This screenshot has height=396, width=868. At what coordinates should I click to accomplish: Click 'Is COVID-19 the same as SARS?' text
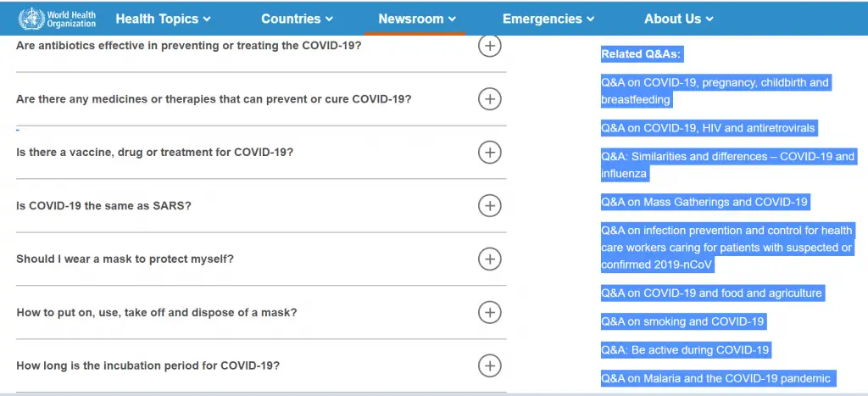[103, 206]
